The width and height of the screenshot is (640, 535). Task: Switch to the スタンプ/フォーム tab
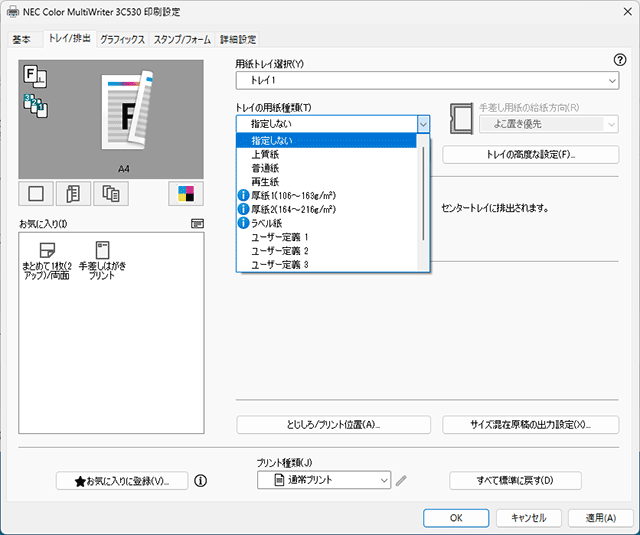pos(182,40)
